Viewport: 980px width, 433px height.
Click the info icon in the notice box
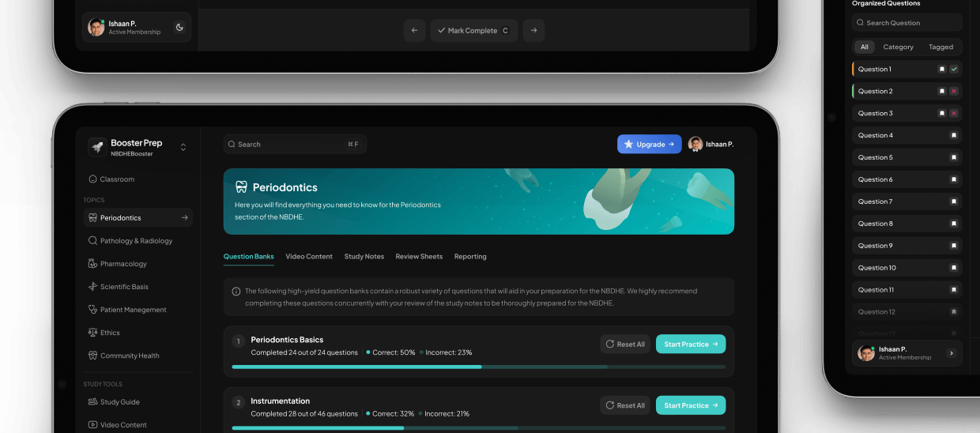tap(236, 292)
